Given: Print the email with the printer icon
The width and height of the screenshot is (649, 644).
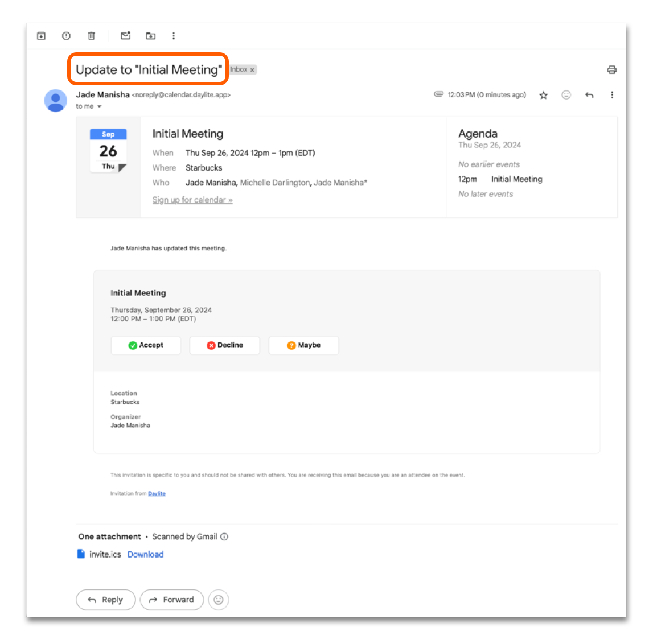Looking at the screenshot, I should pos(611,70).
